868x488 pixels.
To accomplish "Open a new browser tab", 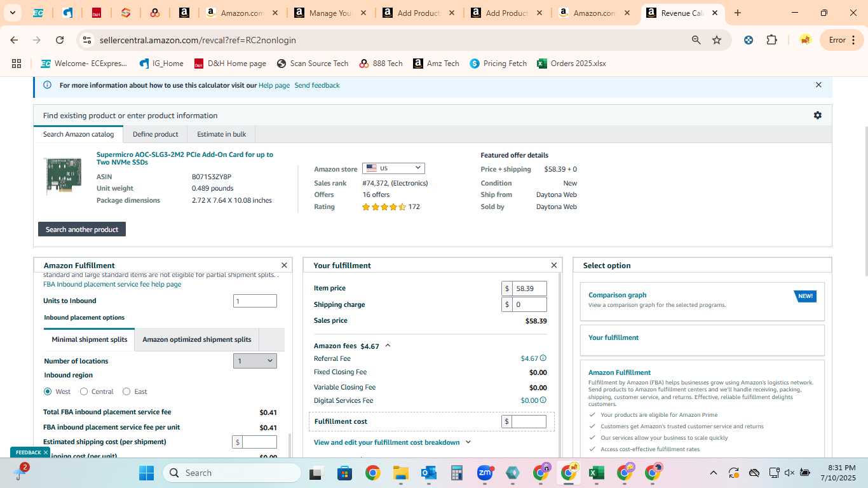I will [x=737, y=13].
